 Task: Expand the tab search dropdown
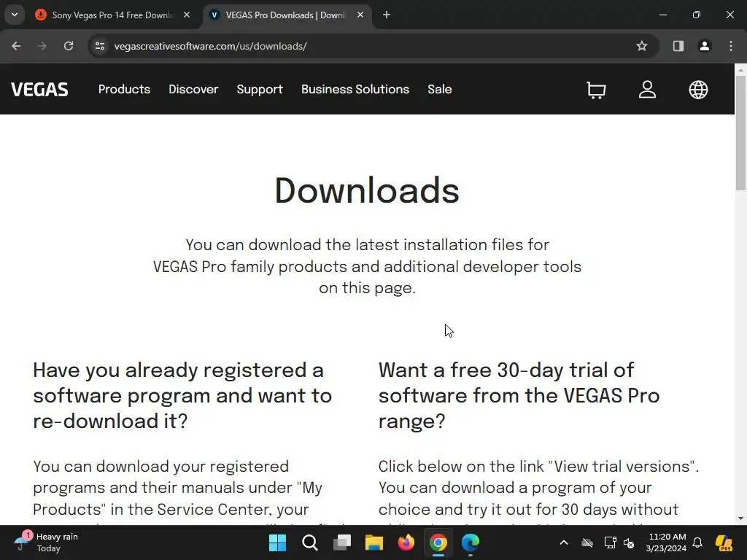[x=15, y=15]
